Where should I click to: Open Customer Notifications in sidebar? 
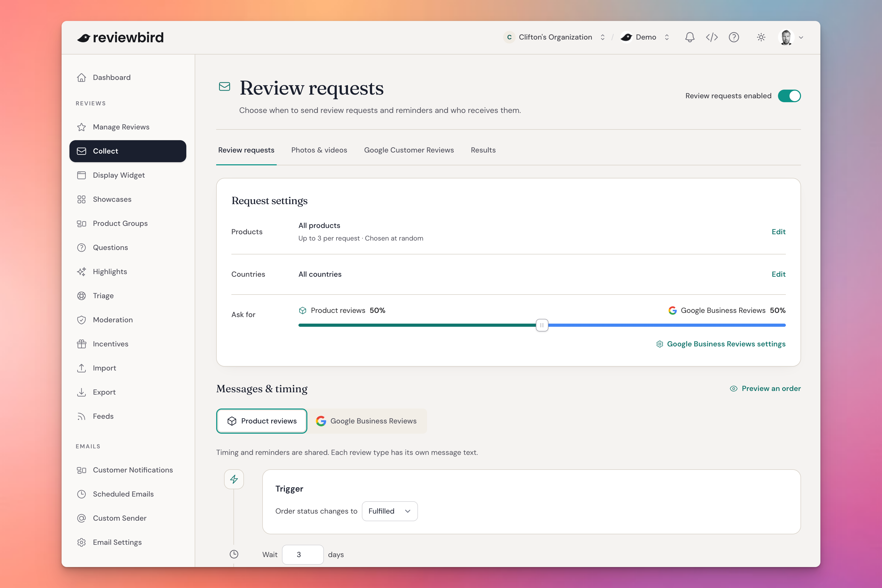click(128, 470)
